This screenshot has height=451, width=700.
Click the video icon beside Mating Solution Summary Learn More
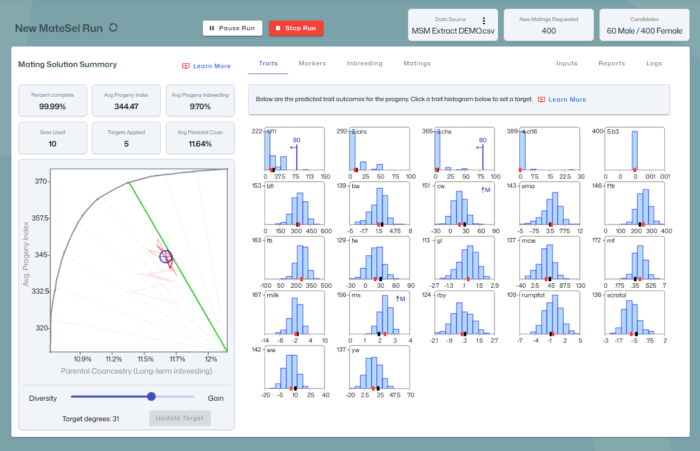tap(186, 66)
